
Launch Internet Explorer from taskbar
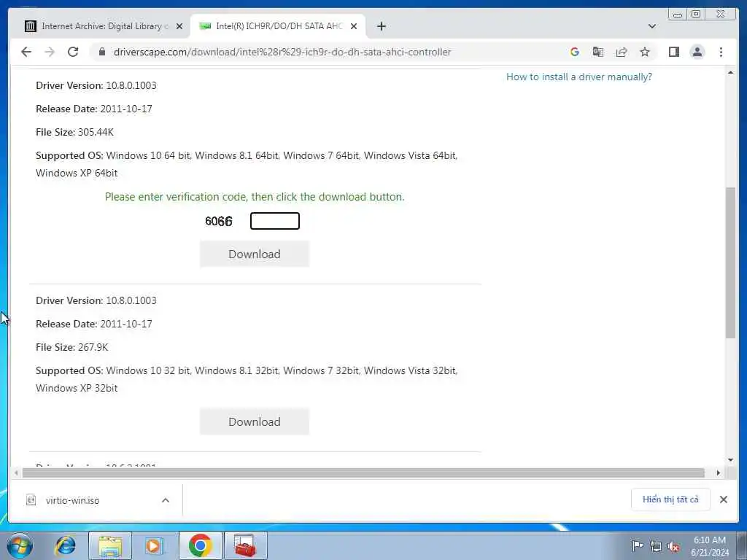(x=65, y=545)
